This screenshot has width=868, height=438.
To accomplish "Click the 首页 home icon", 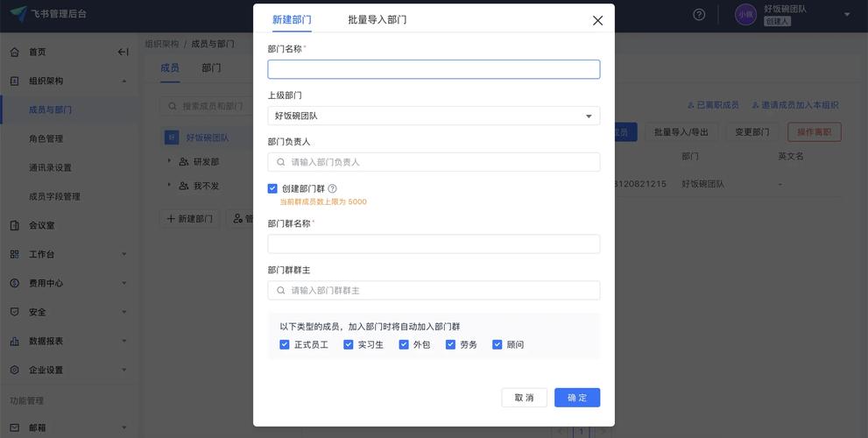I will (15, 52).
